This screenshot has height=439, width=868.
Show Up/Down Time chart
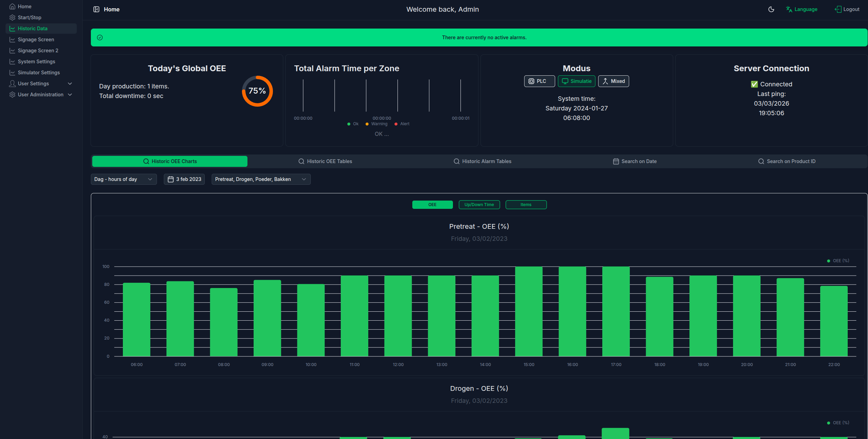tap(479, 205)
